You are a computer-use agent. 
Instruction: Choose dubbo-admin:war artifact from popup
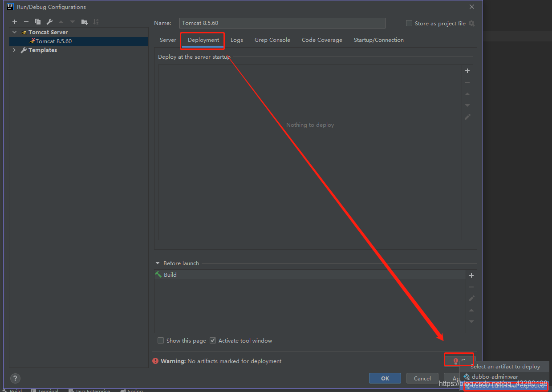(x=504, y=377)
